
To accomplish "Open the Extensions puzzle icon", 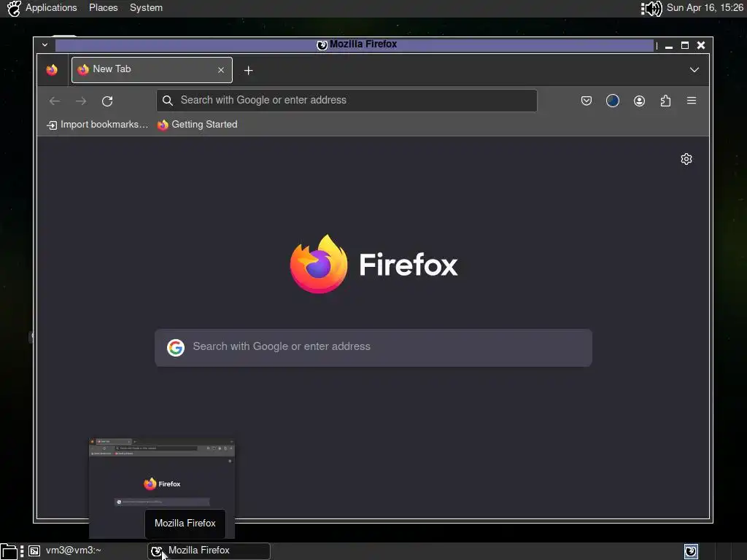I will point(665,101).
